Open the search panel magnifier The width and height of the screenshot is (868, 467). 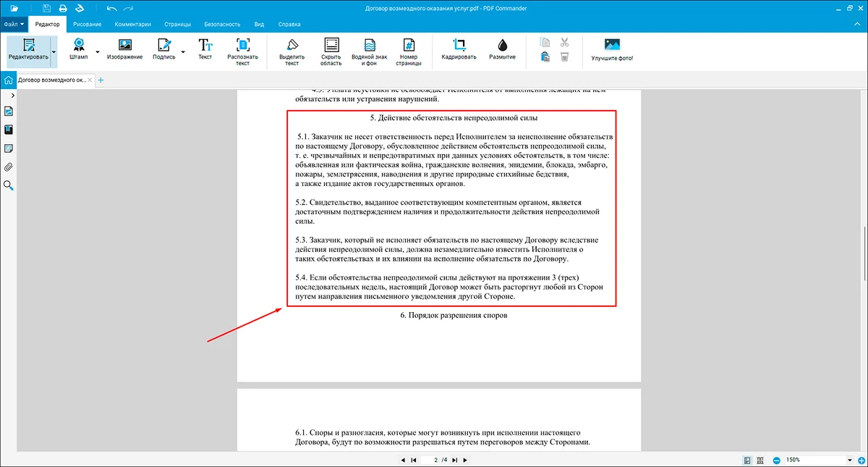(9, 185)
